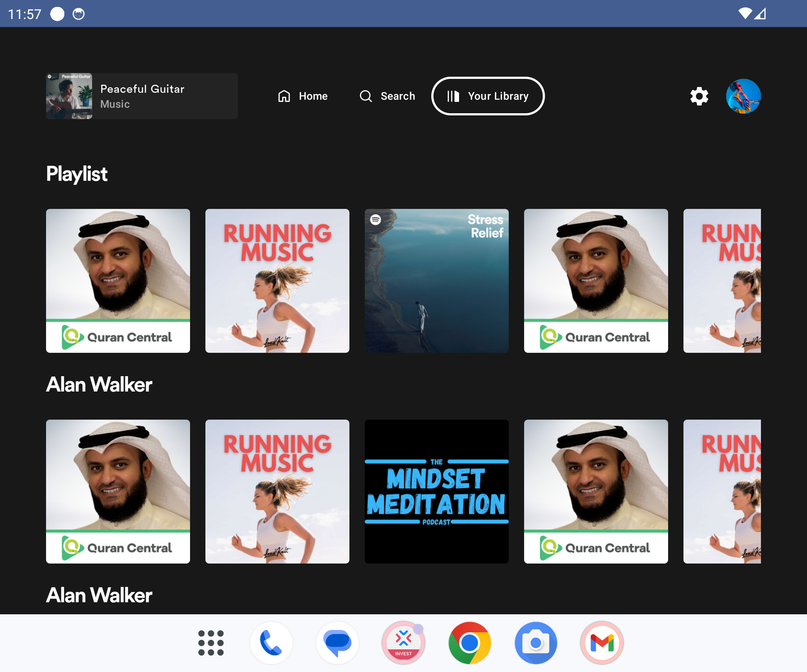807x672 pixels.
Task: Open the app drawer grid icon
Action: pyautogui.click(x=211, y=643)
